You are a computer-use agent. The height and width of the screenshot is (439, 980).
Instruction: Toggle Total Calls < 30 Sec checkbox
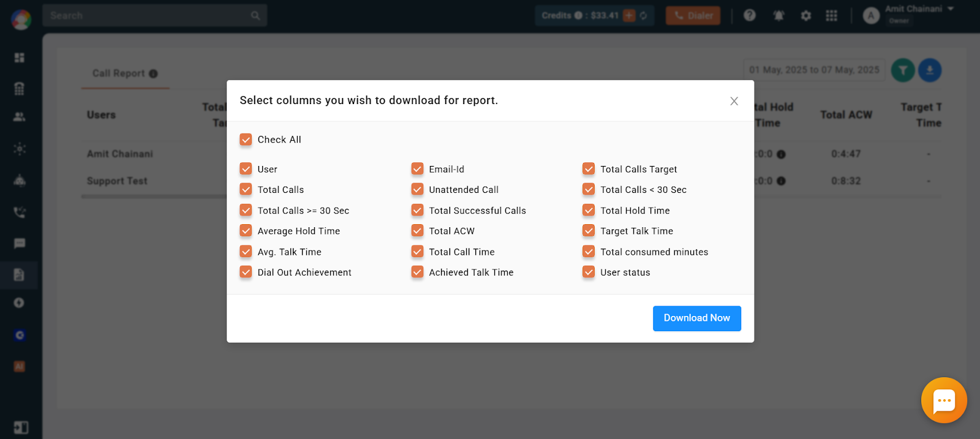pyautogui.click(x=589, y=190)
